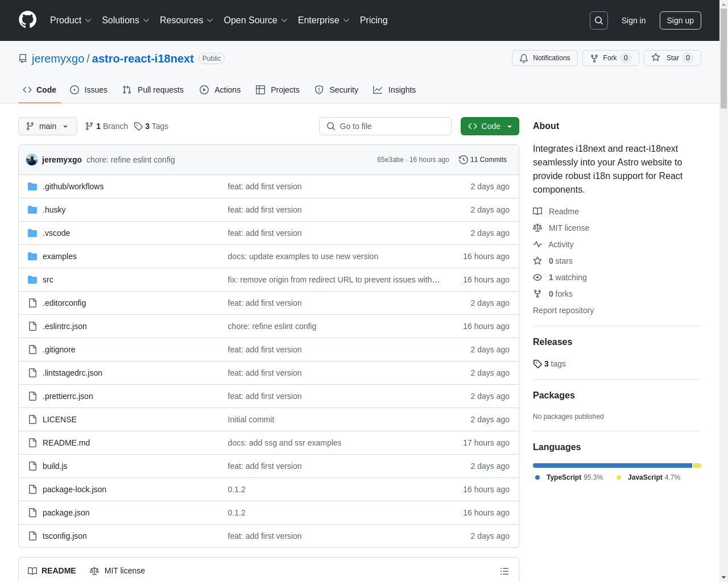Screen dimensions: 728x582
Task: Open commit 'docs: add ssg and ssr examples'
Action: point(284,443)
